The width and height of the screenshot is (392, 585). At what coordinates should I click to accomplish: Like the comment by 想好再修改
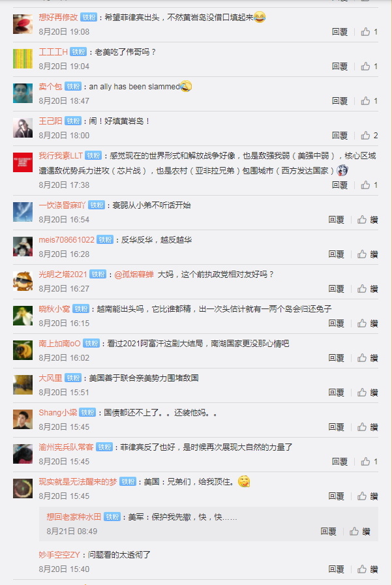click(x=369, y=32)
